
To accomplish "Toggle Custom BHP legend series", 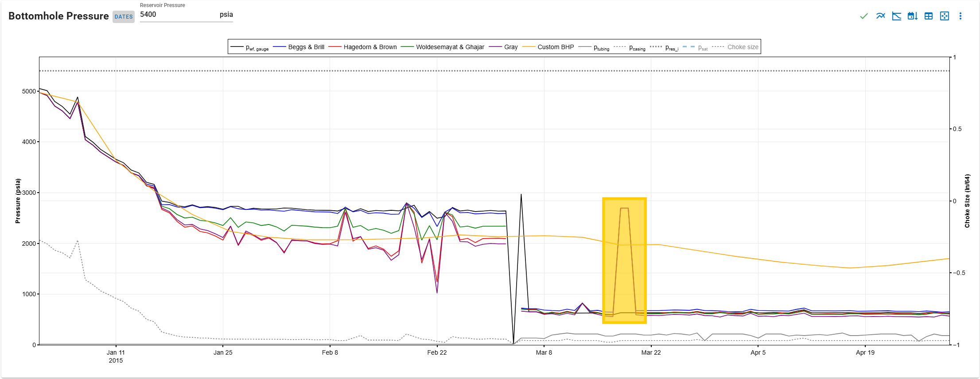I will (x=548, y=47).
